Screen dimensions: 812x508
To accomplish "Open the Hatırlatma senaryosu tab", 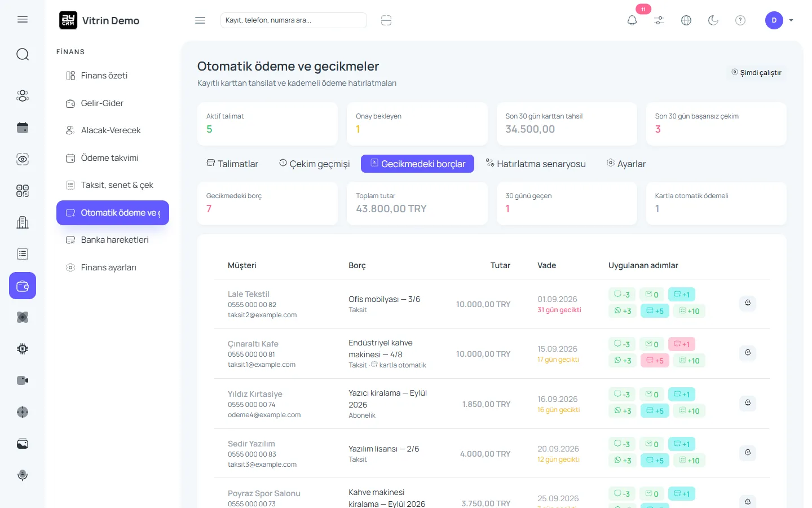I will (536, 164).
